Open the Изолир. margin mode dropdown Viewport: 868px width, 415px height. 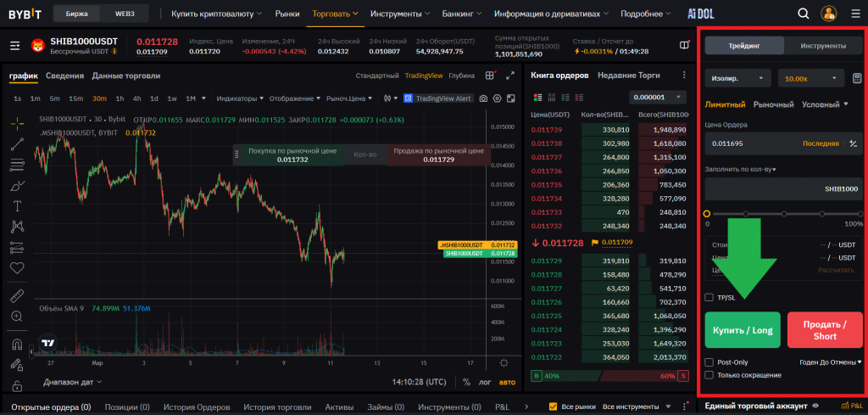coord(737,78)
